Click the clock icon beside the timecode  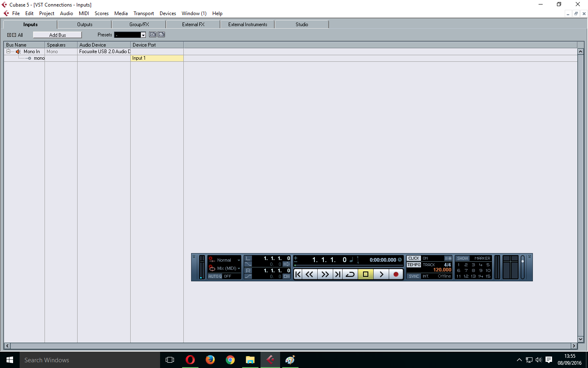click(x=400, y=260)
